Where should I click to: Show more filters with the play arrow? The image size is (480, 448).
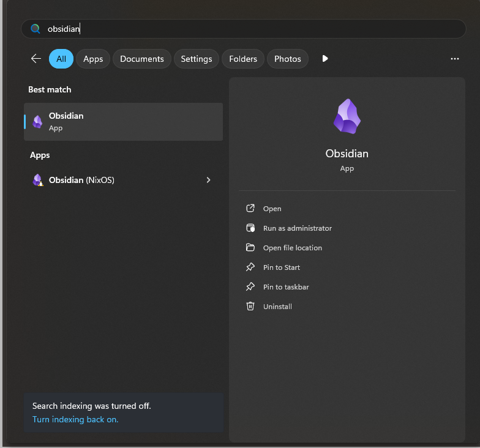pos(325,59)
